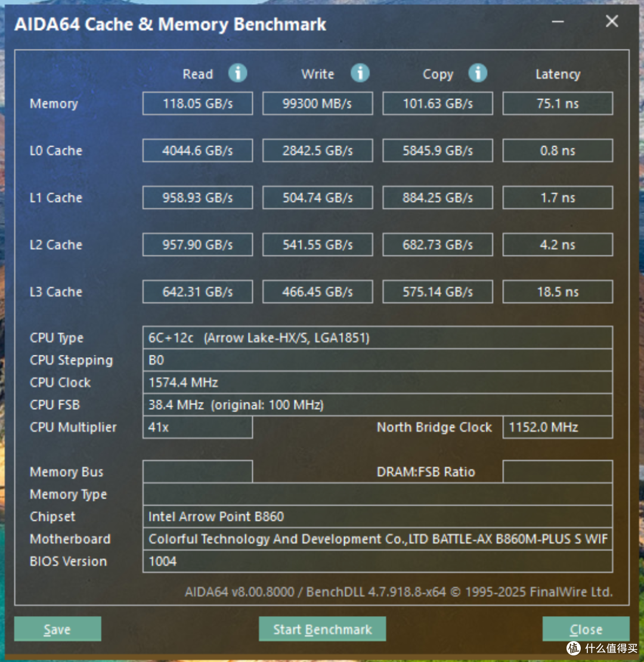Click the Write column info icon
The image size is (644, 662).
click(x=360, y=73)
